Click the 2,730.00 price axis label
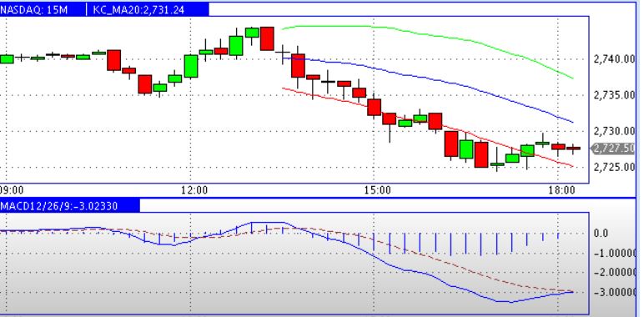 pyautogui.click(x=615, y=131)
